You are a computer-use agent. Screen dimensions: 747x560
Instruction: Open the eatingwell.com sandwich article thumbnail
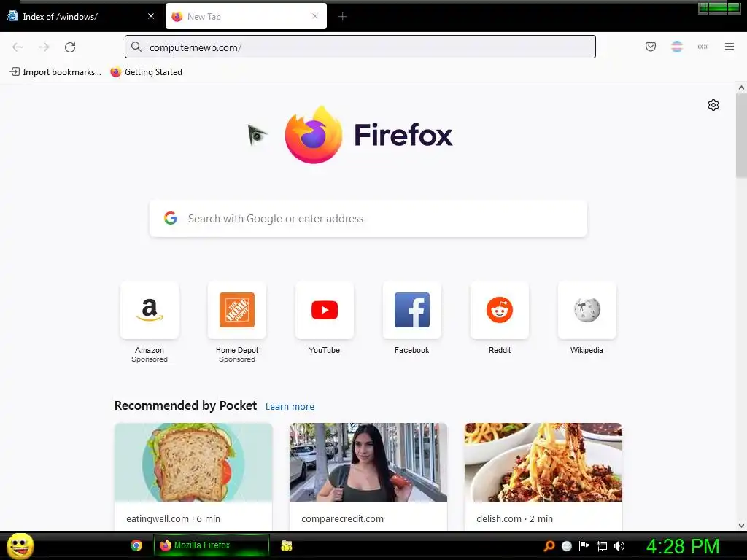tap(193, 462)
